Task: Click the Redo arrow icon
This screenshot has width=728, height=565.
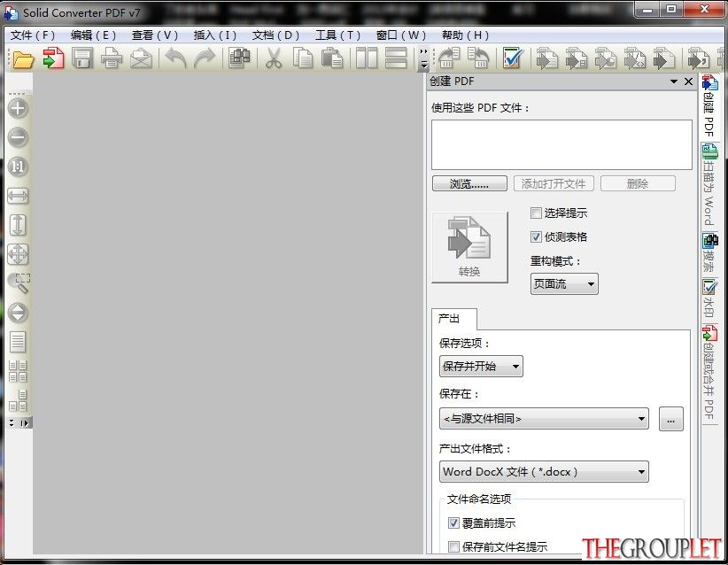Action: click(x=205, y=59)
